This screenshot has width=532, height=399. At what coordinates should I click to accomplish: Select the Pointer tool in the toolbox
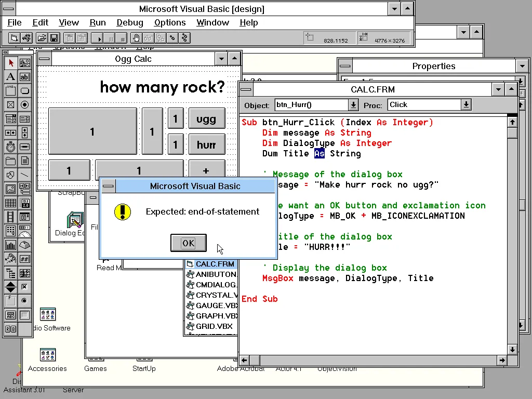[x=10, y=63]
